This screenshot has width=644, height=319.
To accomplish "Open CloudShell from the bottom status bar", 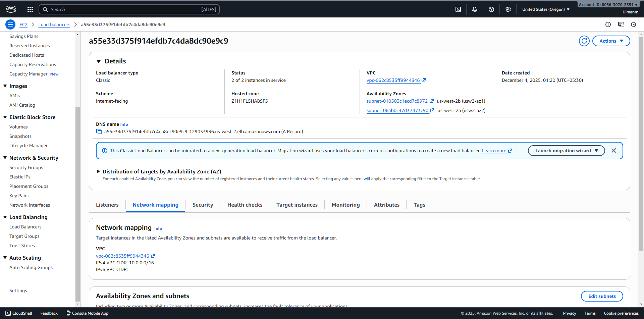I will coord(19,313).
